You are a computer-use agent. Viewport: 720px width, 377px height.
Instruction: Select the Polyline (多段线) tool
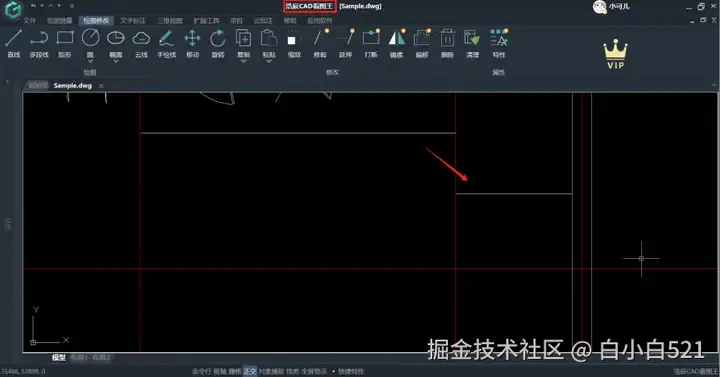pyautogui.click(x=39, y=43)
